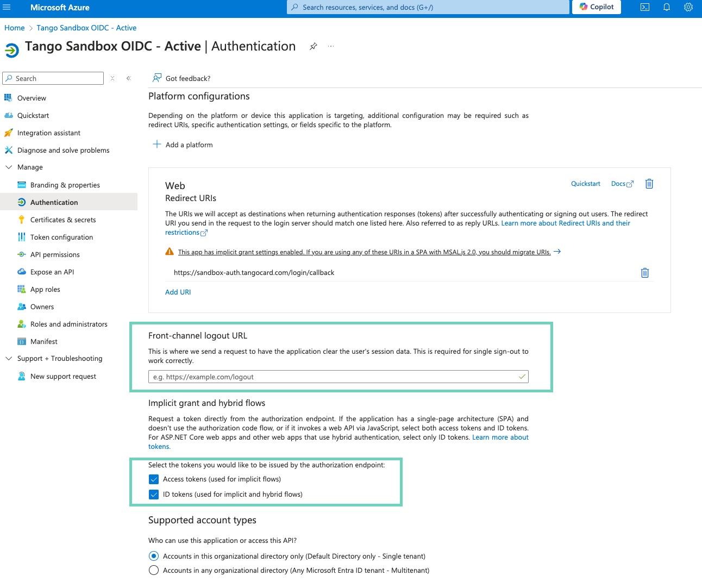Open Learn more about tokens link
The image size is (702, 588).
click(500, 437)
